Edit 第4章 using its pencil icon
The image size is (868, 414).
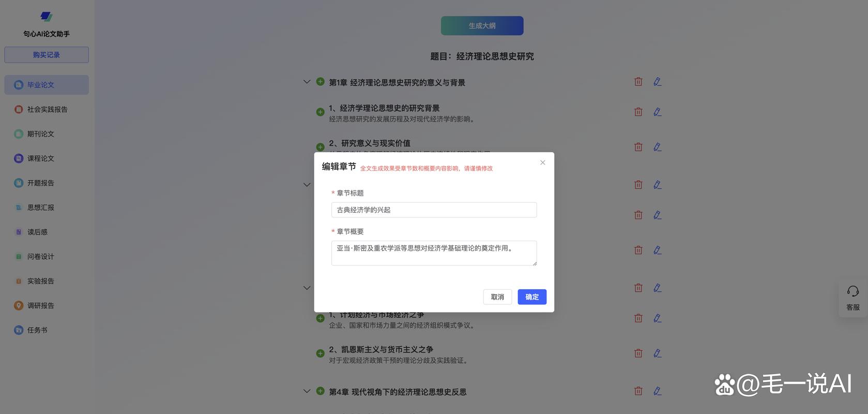[x=657, y=391]
